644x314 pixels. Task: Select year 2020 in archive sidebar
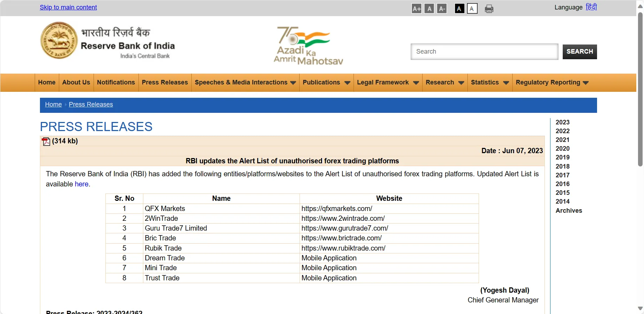[562, 149]
